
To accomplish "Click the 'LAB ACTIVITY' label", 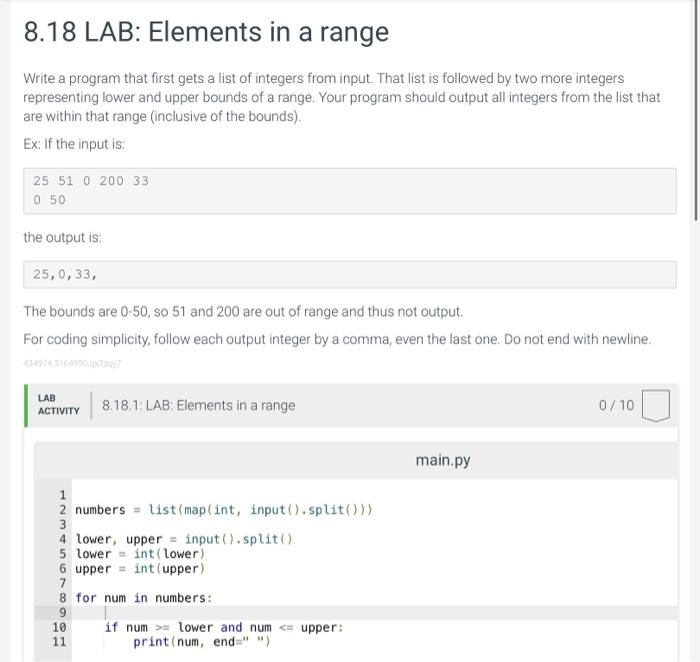I will 58,404.
